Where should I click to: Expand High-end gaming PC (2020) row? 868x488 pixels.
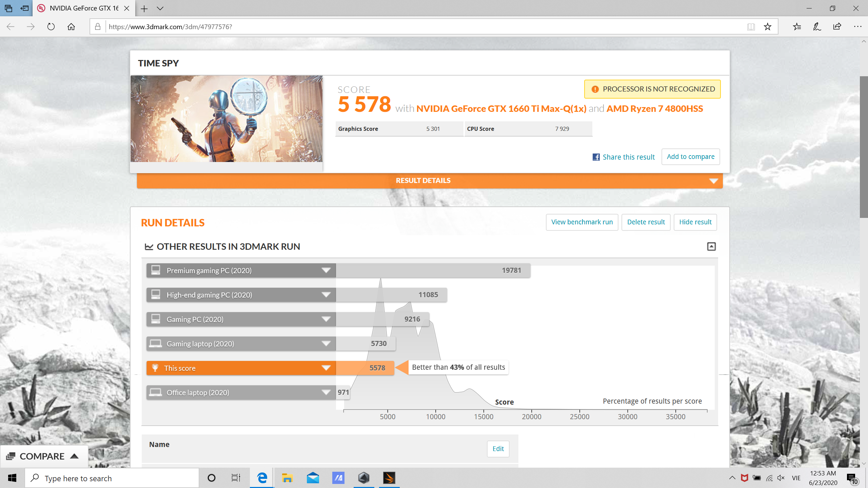[x=241, y=295]
